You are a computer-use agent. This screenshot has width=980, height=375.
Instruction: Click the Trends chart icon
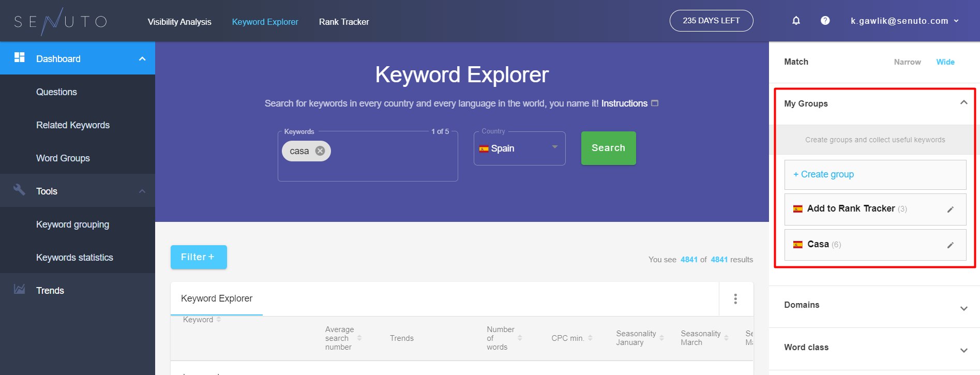(19, 289)
